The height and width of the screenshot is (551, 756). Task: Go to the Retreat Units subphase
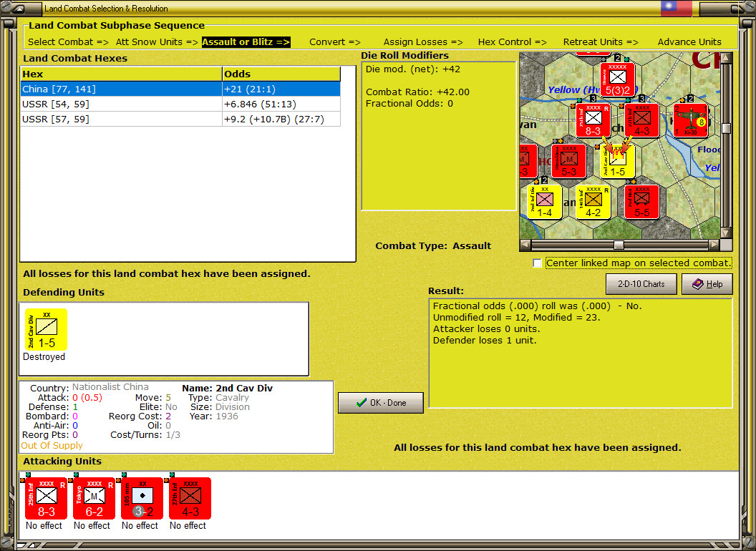tap(601, 42)
